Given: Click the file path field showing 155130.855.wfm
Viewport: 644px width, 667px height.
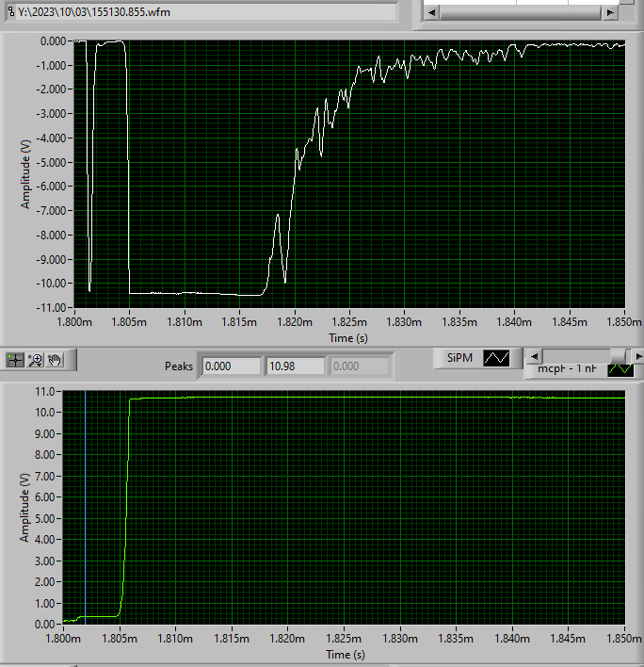Looking at the screenshot, I should [x=206, y=12].
